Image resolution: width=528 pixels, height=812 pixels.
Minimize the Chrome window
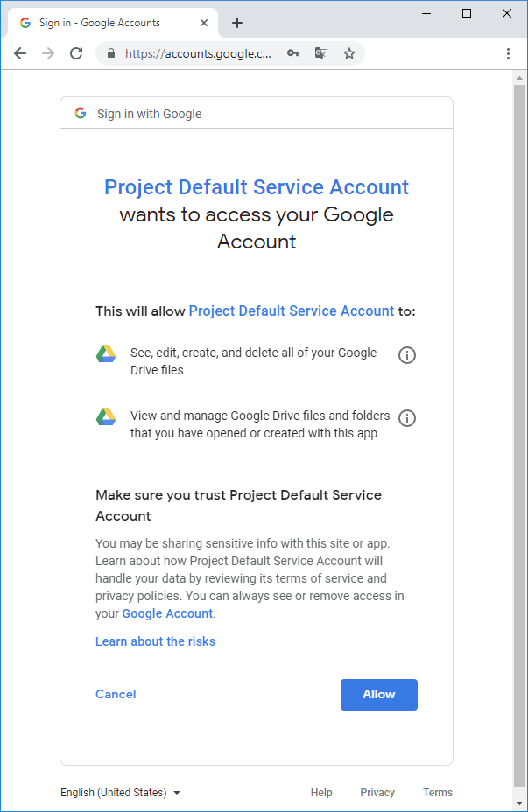point(426,13)
